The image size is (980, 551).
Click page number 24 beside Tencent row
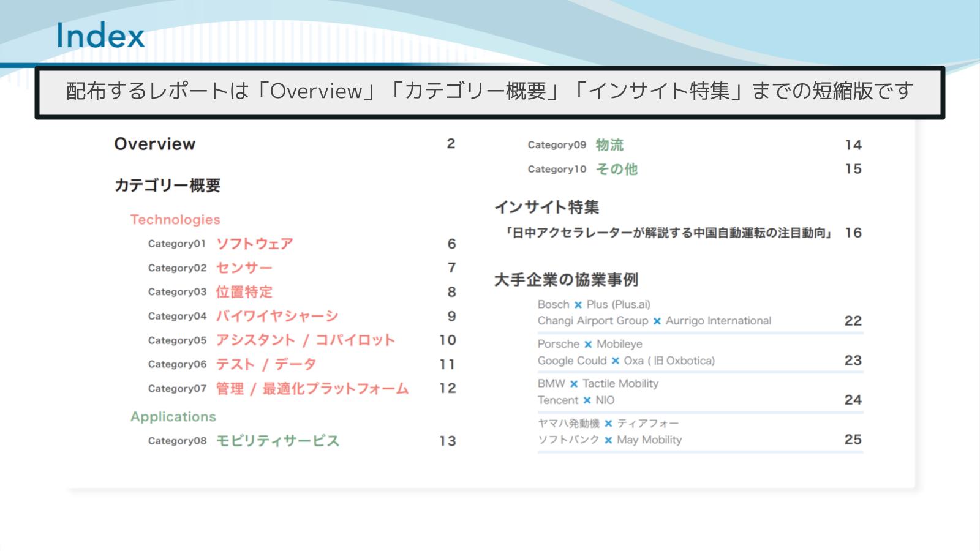pos(853,400)
